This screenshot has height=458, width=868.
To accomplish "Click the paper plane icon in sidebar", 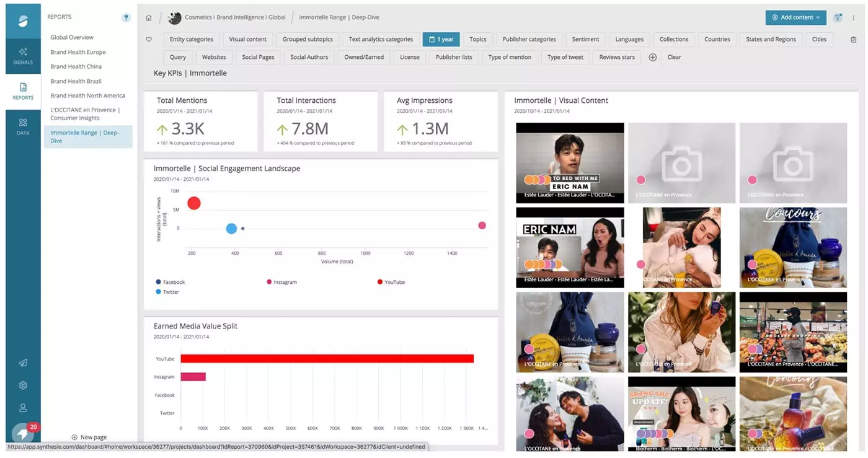I will (x=23, y=363).
